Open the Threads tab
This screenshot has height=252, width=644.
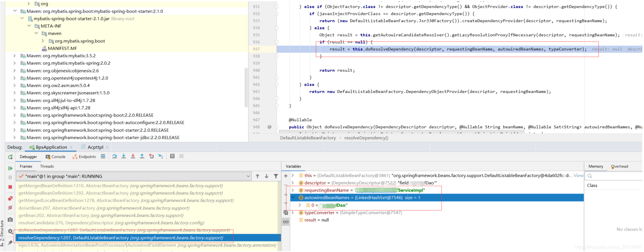point(47,166)
